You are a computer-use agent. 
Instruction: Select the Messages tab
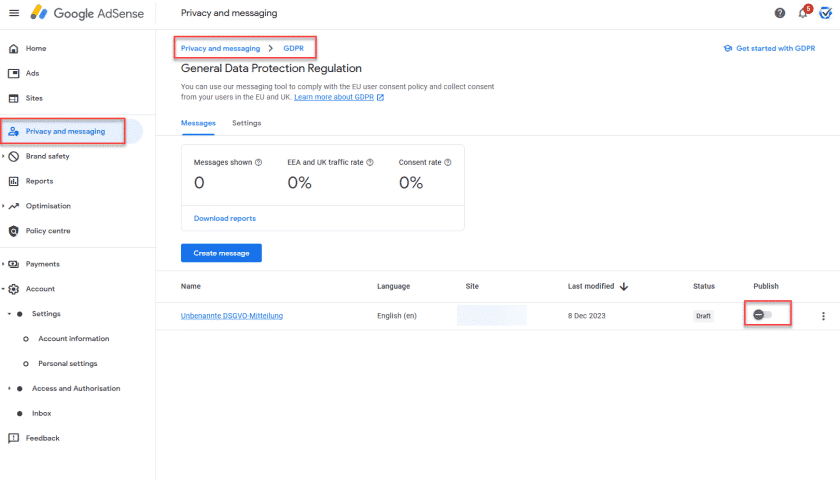[x=198, y=123]
